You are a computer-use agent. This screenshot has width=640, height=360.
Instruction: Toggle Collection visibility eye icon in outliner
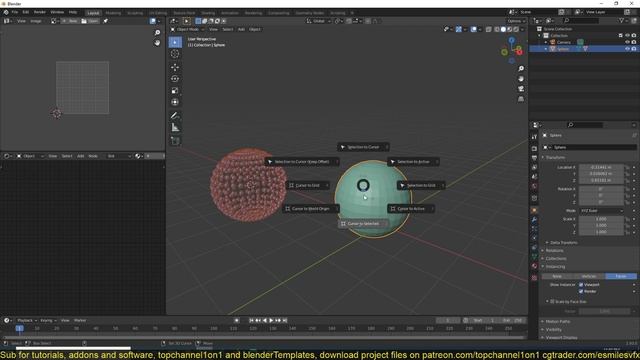627,36
